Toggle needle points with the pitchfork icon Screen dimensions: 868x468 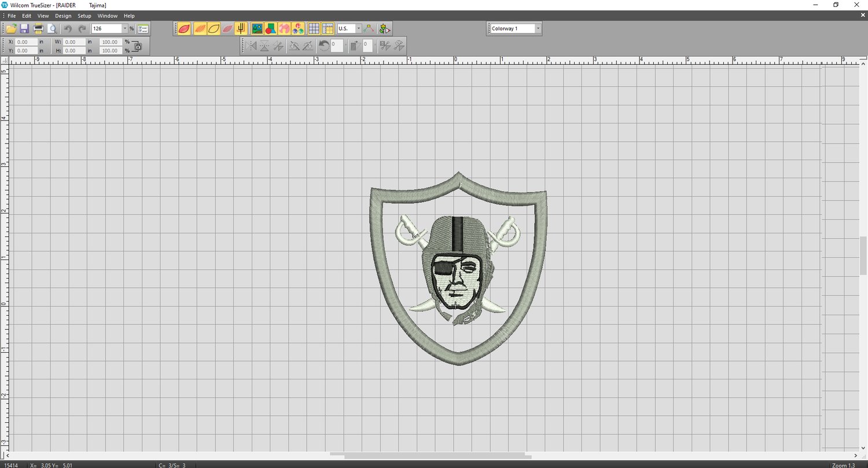click(x=241, y=28)
